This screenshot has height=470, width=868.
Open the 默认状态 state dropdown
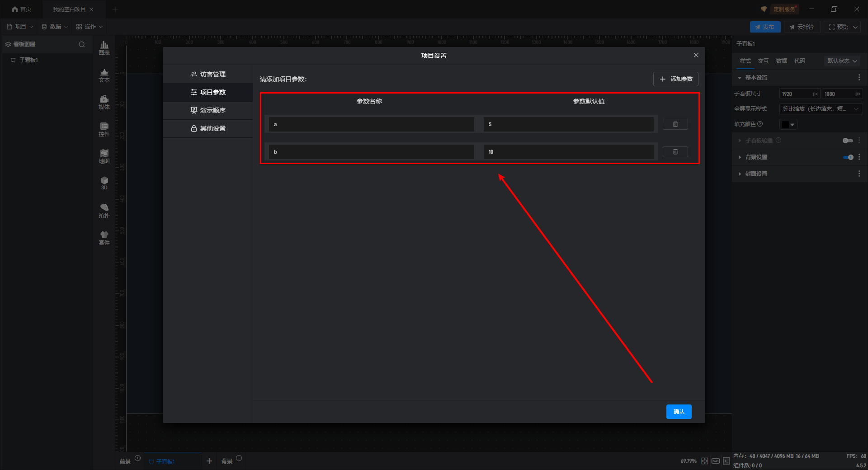(x=842, y=61)
